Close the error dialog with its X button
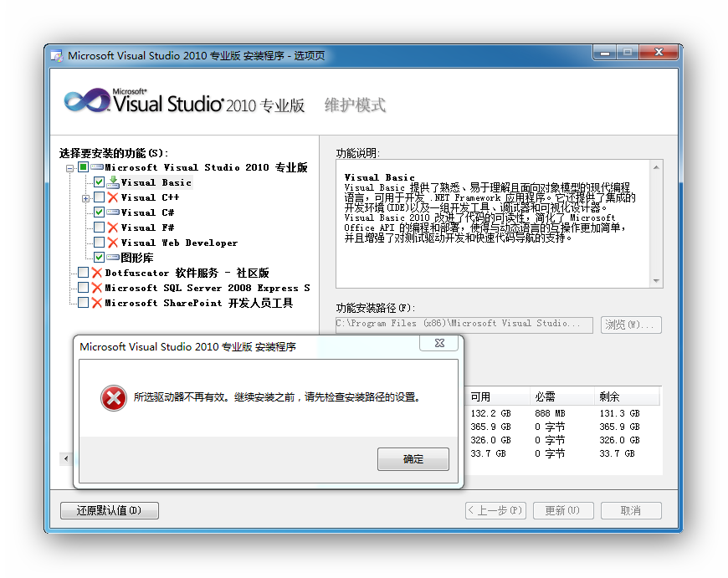Viewport: 728px width, 578px height. (439, 343)
